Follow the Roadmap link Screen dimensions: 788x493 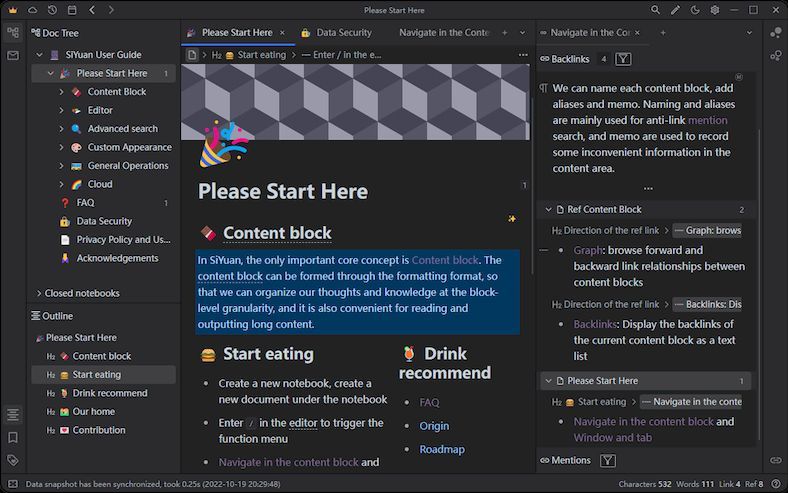pyautogui.click(x=442, y=449)
